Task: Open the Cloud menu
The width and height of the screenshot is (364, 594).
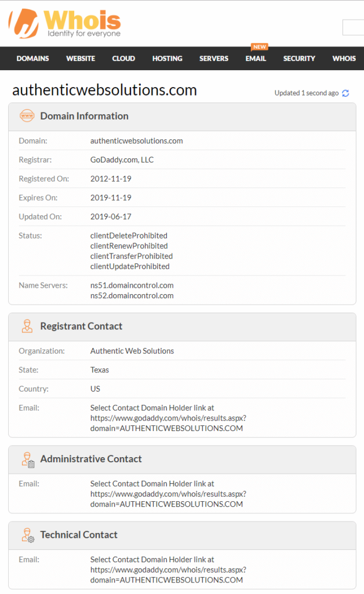Action: tap(123, 59)
